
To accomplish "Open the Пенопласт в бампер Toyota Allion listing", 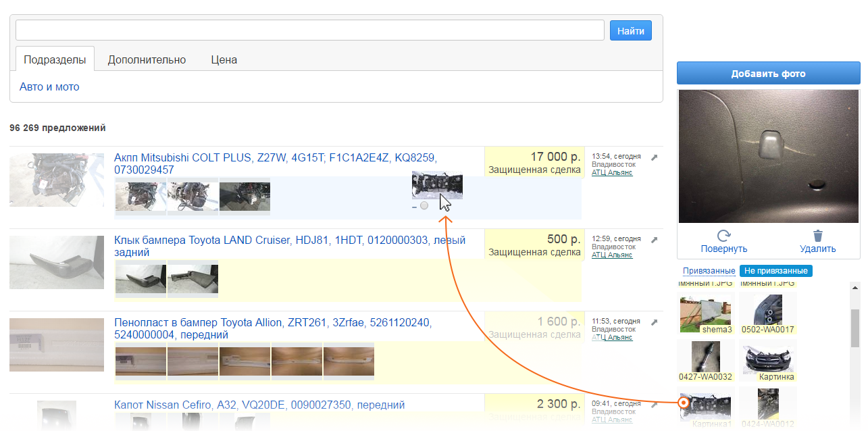I will (273, 328).
